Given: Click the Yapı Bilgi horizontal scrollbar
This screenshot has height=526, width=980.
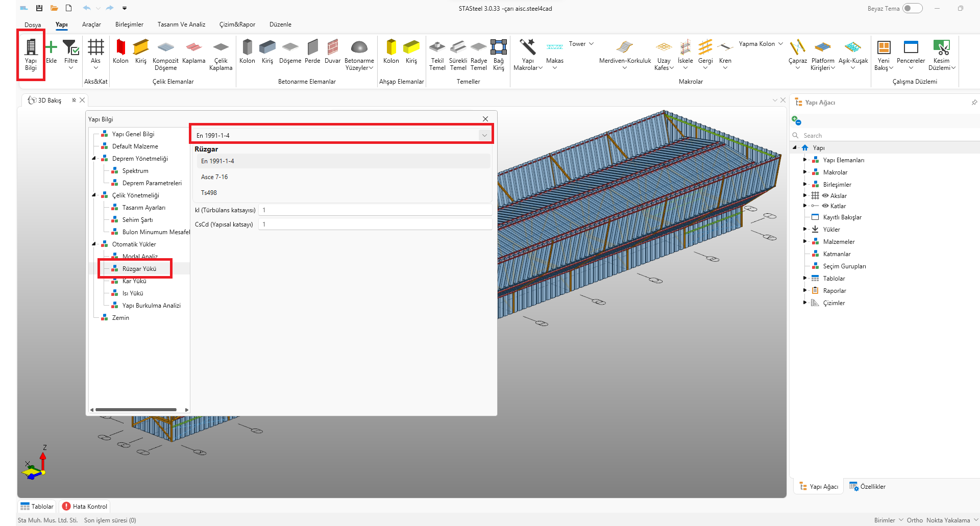Looking at the screenshot, I should [x=136, y=410].
